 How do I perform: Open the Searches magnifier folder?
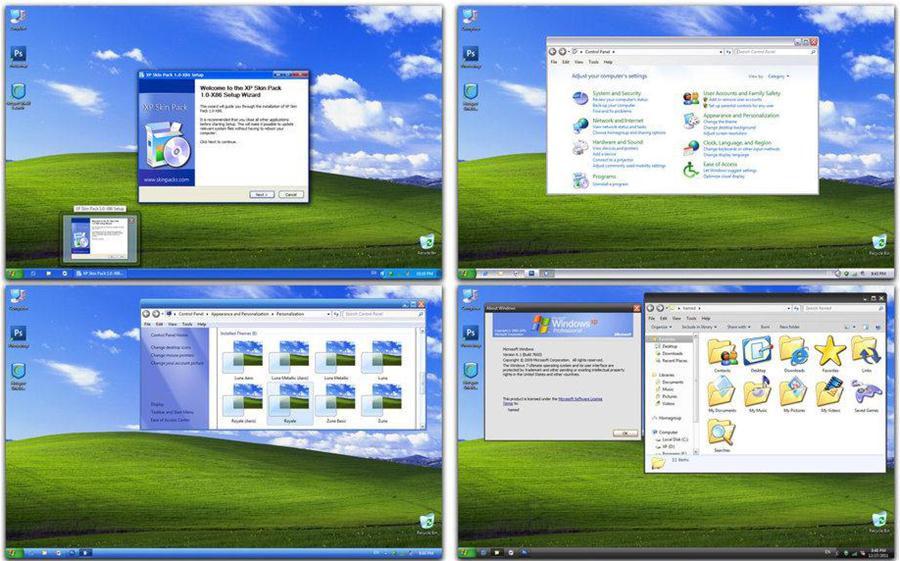[x=721, y=433]
